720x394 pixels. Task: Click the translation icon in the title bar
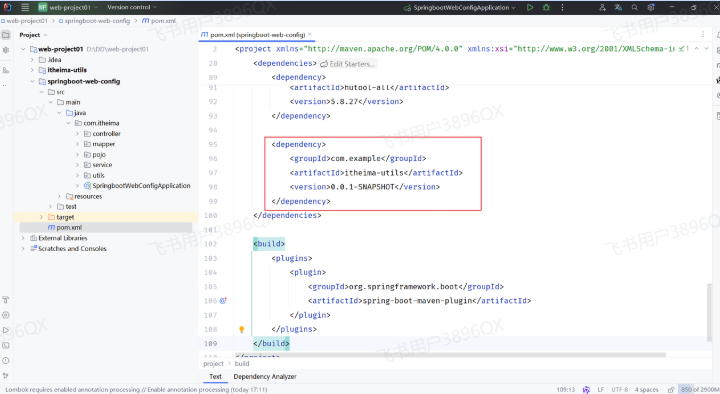618,7
